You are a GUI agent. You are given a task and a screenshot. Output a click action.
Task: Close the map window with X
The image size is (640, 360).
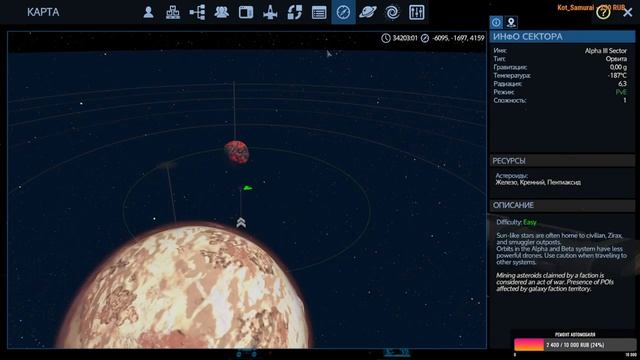628,13
